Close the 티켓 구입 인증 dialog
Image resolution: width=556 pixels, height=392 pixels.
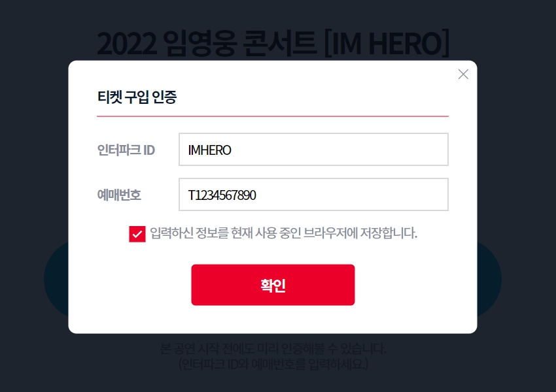click(463, 74)
